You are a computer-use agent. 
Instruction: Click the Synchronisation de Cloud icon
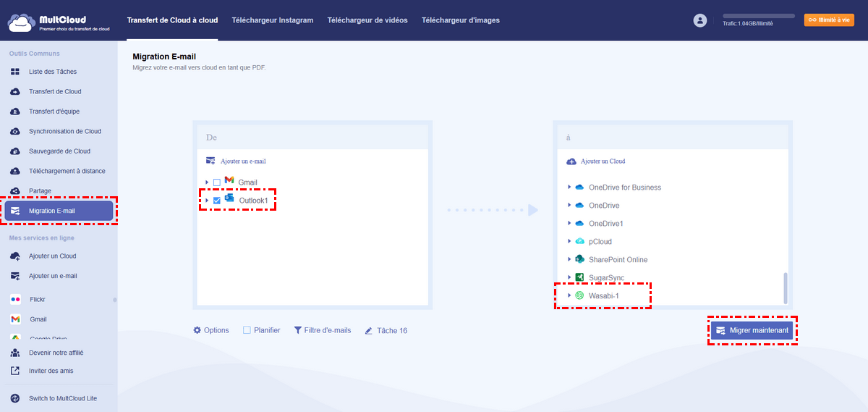(x=15, y=132)
